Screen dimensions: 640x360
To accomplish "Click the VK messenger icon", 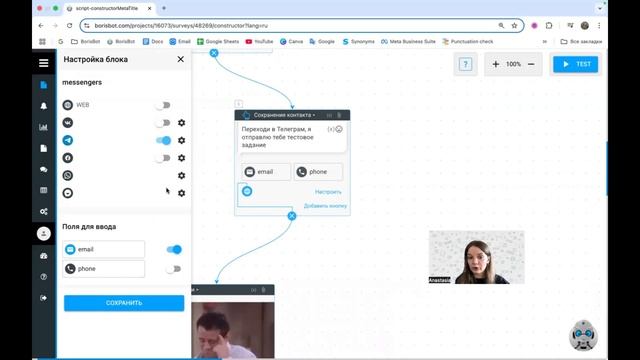I will point(68,122).
